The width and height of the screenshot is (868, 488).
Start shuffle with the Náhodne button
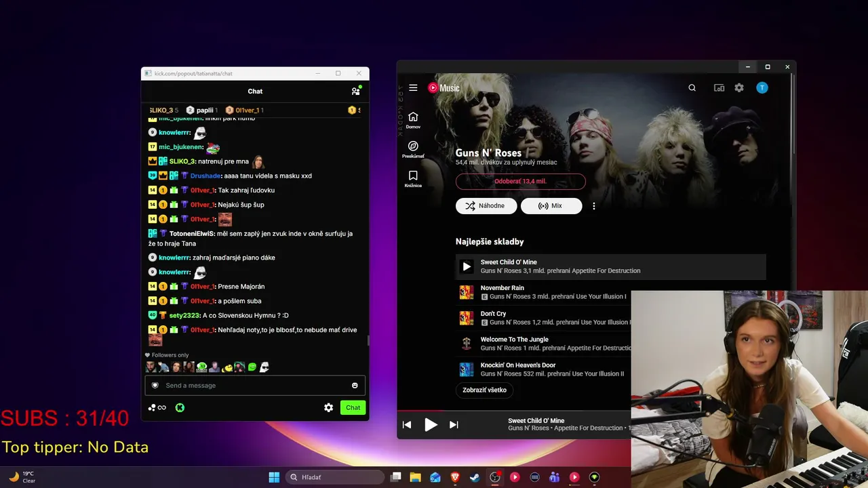click(x=486, y=206)
